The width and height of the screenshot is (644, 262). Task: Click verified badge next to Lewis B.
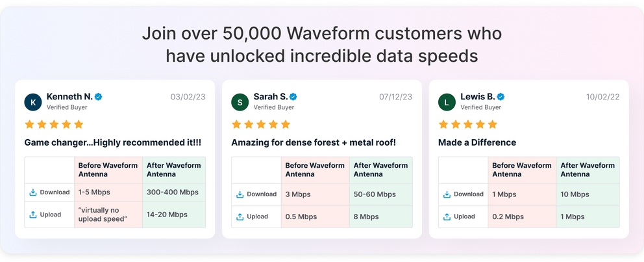click(x=501, y=97)
